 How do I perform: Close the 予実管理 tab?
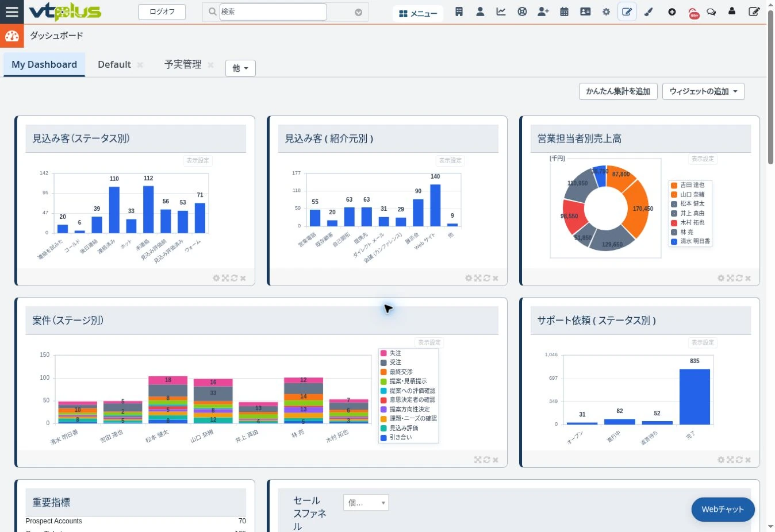[x=210, y=65]
